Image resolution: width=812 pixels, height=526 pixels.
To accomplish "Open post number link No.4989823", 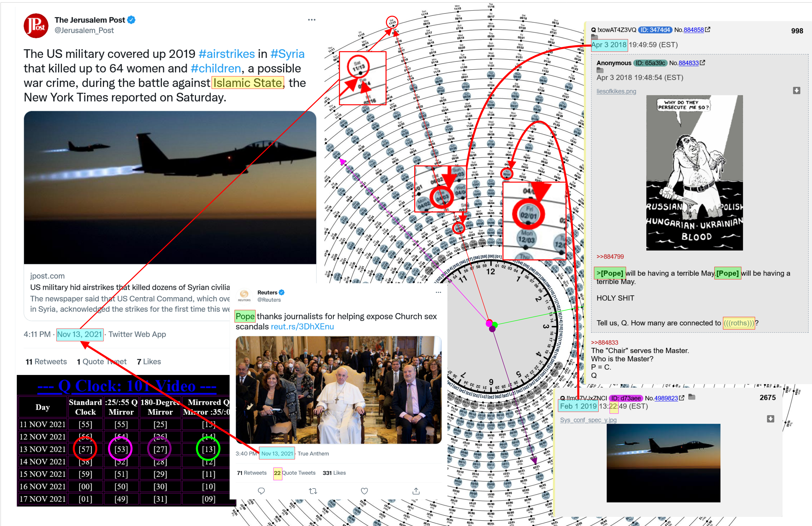I will click(666, 398).
